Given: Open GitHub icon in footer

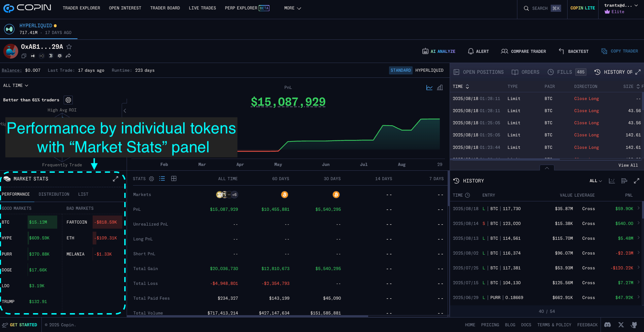Looking at the screenshot, I should click(x=634, y=325).
